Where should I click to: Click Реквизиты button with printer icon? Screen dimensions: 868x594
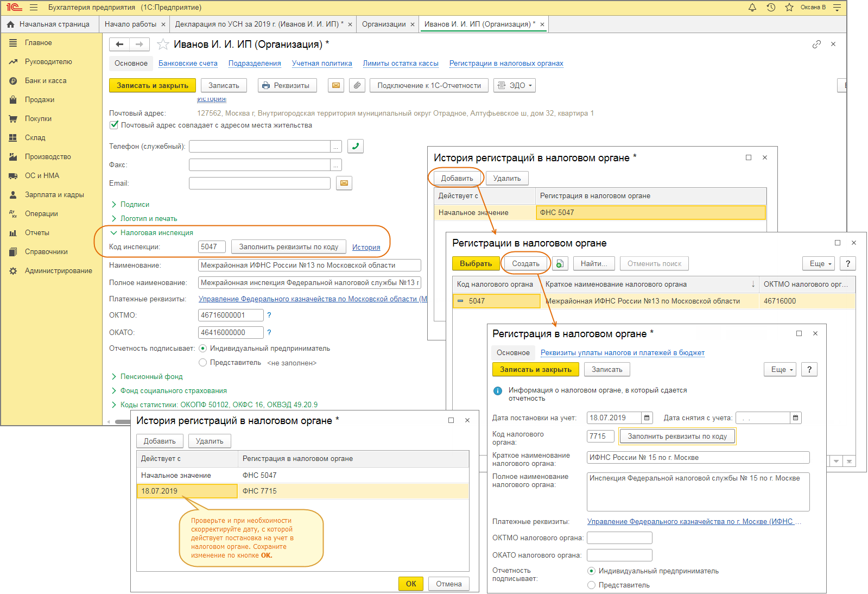pyautogui.click(x=287, y=86)
